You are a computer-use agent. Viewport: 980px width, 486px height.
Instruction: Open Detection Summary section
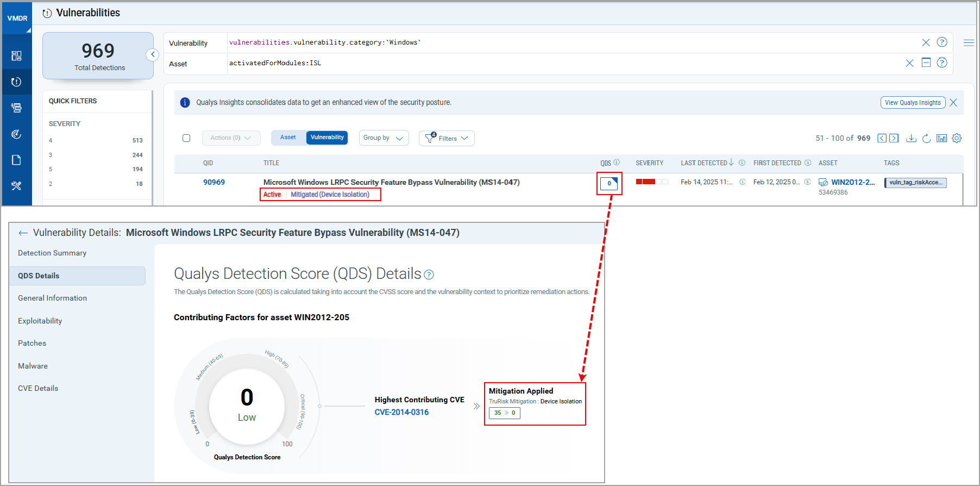[52, 253]
